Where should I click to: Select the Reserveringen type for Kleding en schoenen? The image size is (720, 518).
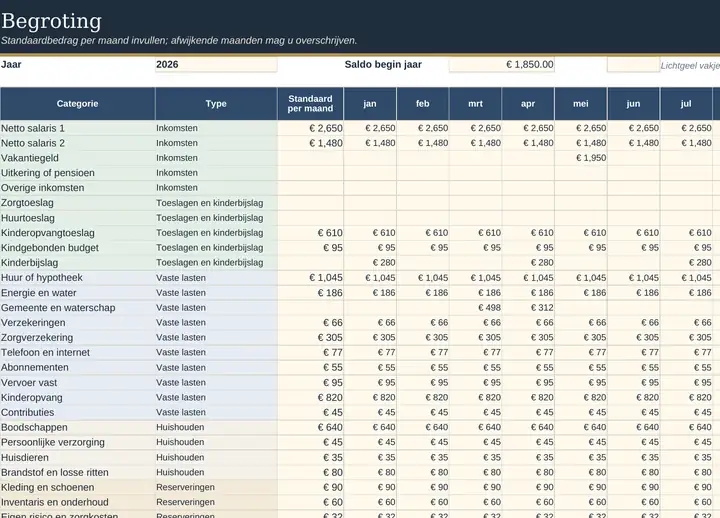[216, 487]
